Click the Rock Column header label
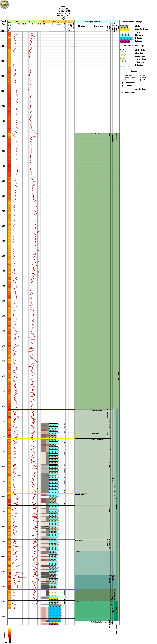 pyautogui.click(x=56, y=24)
